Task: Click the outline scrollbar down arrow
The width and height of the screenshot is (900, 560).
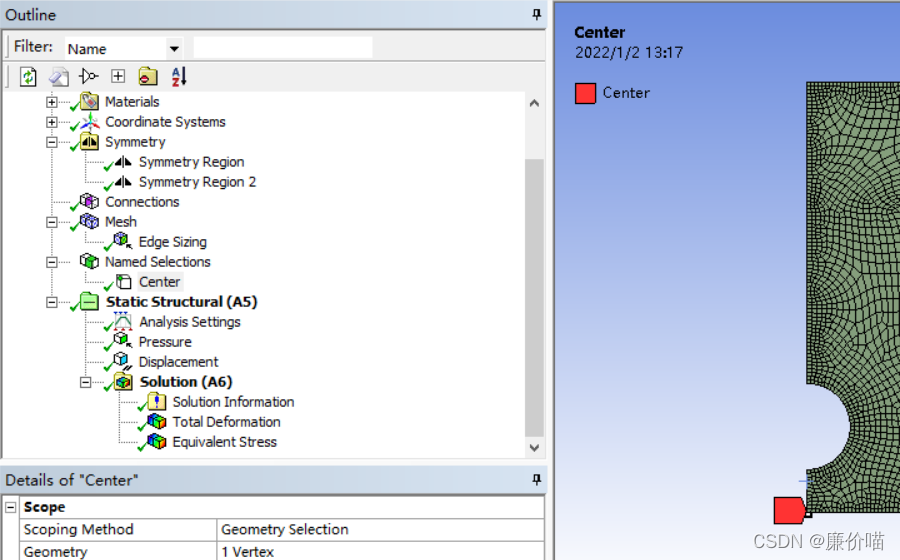Action: (x=534, y=448)
